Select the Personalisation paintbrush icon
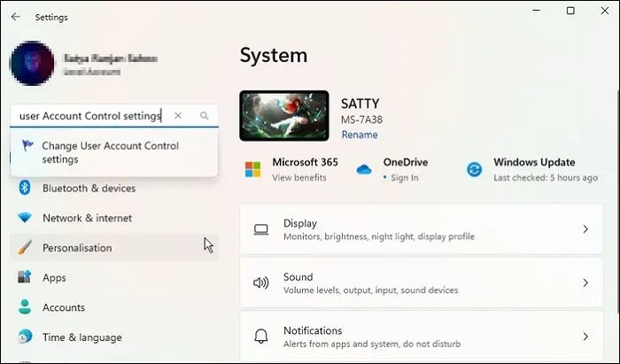 pos(25,248)
